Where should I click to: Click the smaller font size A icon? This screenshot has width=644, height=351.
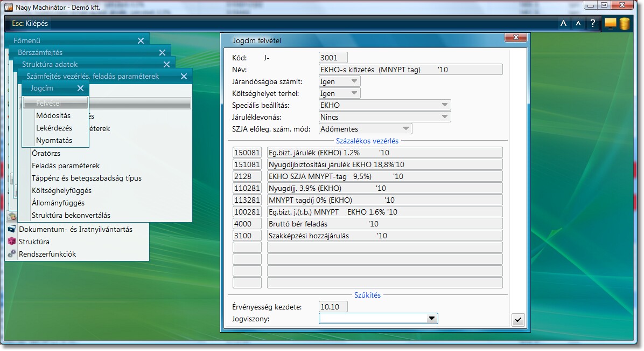[x=578, y=23]
